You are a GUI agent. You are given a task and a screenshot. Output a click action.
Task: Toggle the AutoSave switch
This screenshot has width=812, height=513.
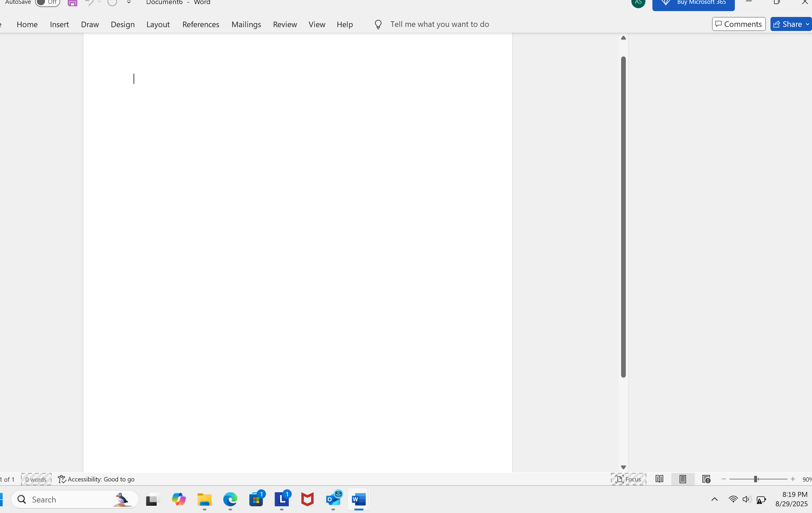[x=47, y=2]
